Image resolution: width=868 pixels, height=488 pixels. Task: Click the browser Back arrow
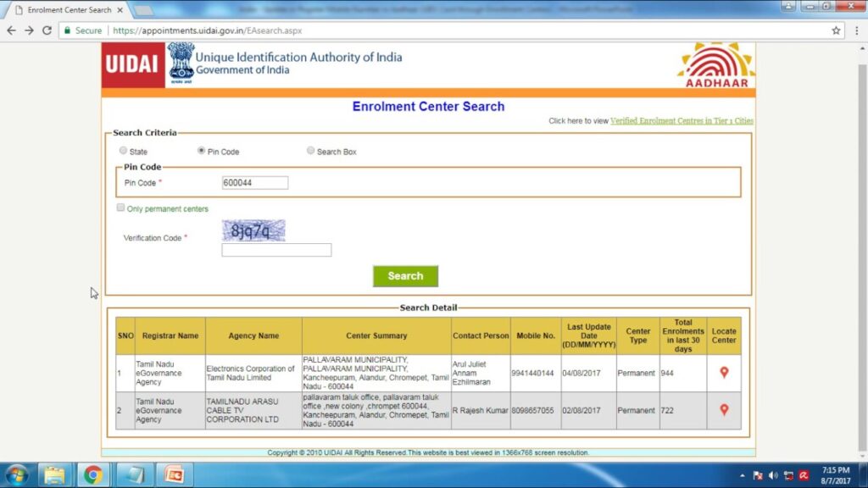(11, 30)
